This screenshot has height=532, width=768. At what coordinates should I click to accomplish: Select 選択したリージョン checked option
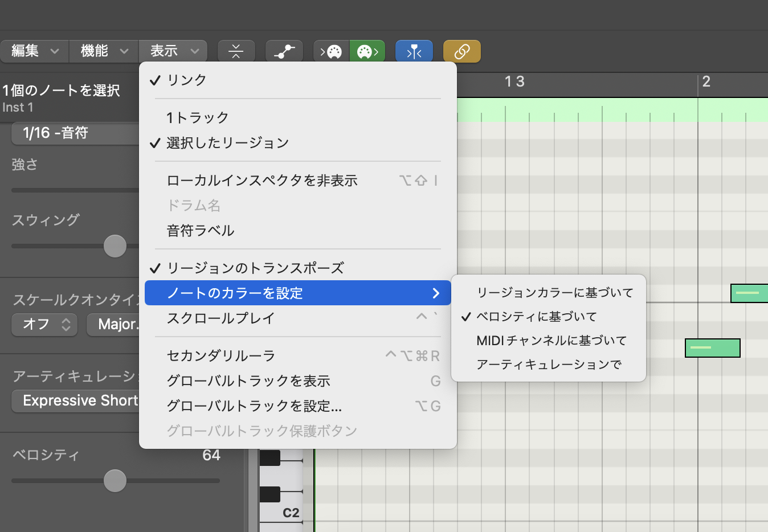[227, 143]
